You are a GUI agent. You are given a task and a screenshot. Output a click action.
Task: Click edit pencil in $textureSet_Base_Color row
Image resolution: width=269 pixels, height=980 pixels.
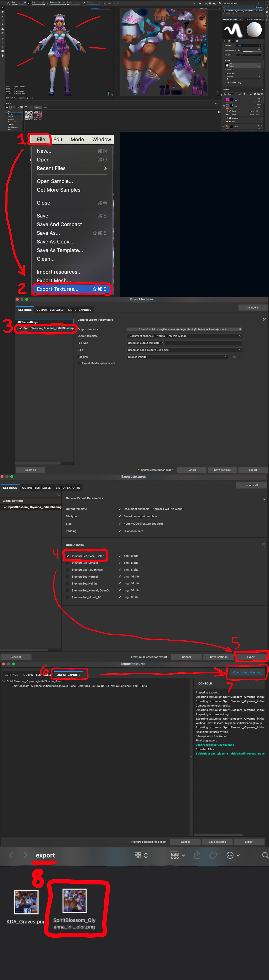120,556
